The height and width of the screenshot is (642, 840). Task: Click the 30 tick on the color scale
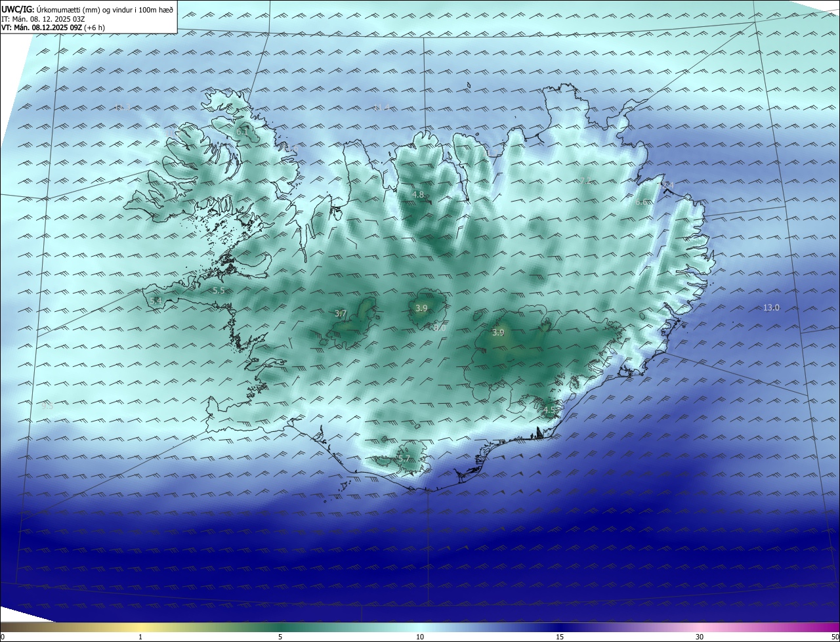(700, 637)
